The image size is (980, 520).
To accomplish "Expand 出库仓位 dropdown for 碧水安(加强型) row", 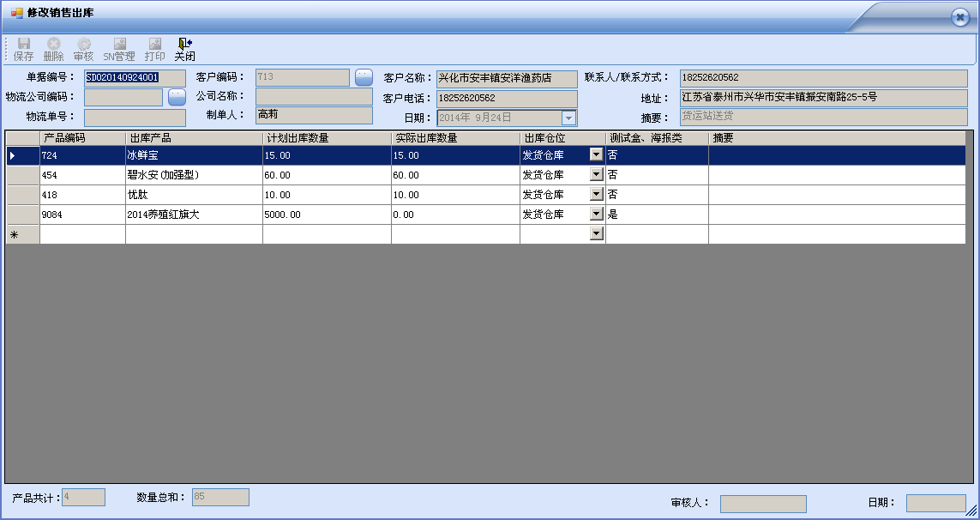I will coord(597,175).
